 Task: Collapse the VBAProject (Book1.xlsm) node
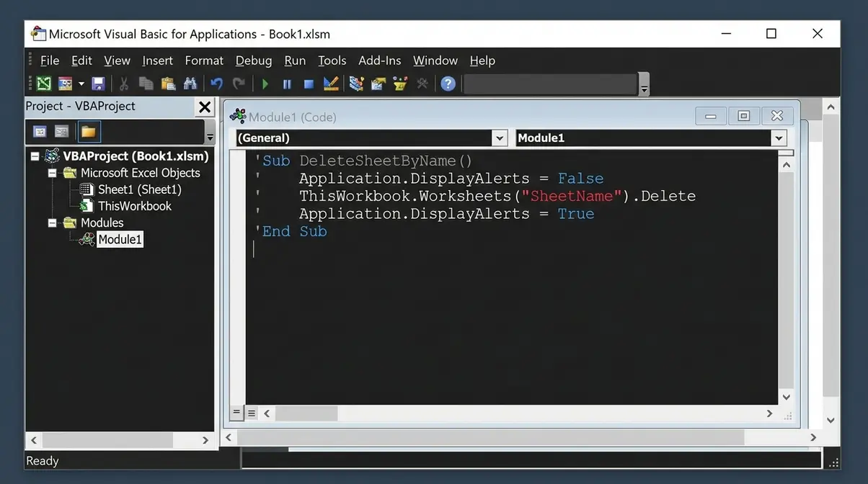tap(35, 156)
